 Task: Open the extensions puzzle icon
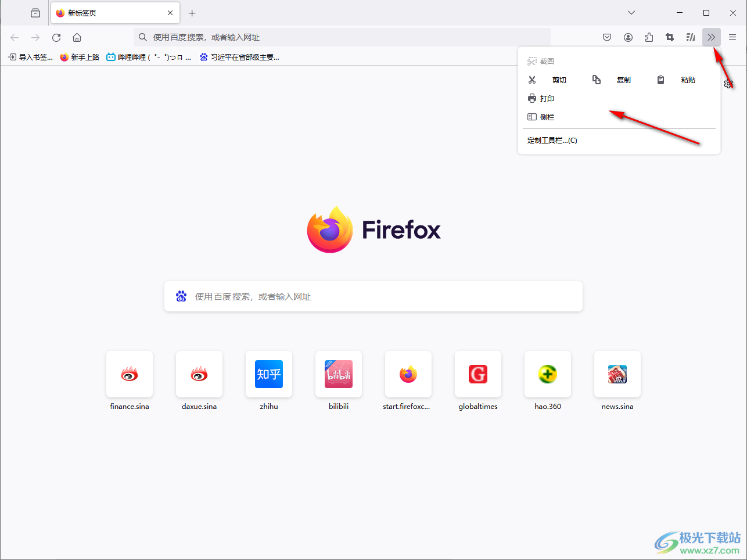tap(649, 37)
